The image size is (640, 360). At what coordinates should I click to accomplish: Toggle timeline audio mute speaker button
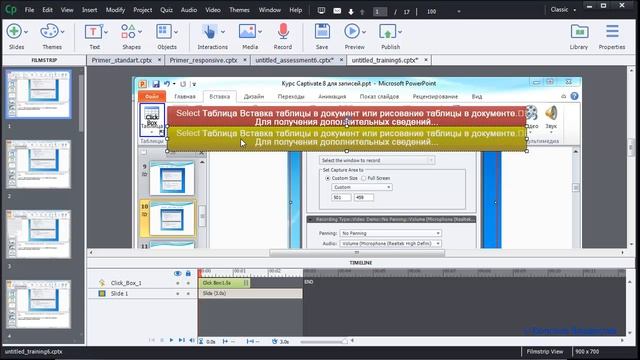coord(191,340)
